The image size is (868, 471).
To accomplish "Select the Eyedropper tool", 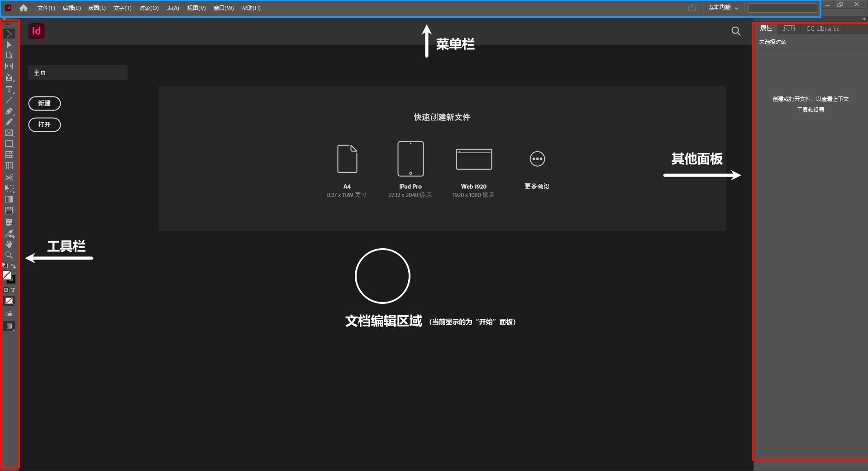I will point(9,234).
